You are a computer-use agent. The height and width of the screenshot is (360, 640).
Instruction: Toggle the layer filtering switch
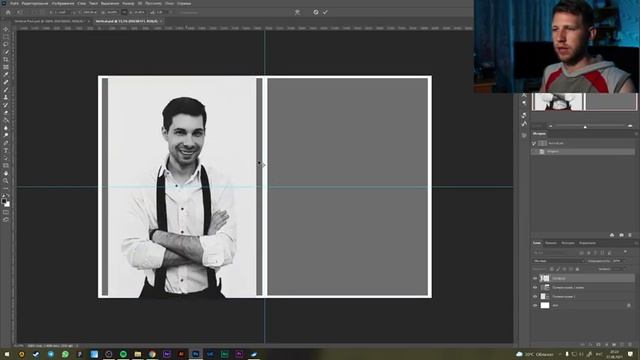[x=625, y=253]
